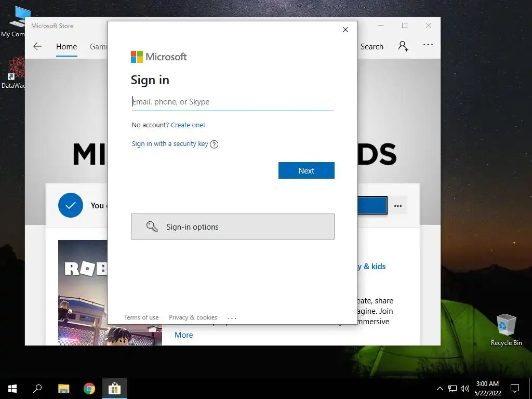
Task: Open the Roblox thumbnail in Store
Action: pos(83,293)
